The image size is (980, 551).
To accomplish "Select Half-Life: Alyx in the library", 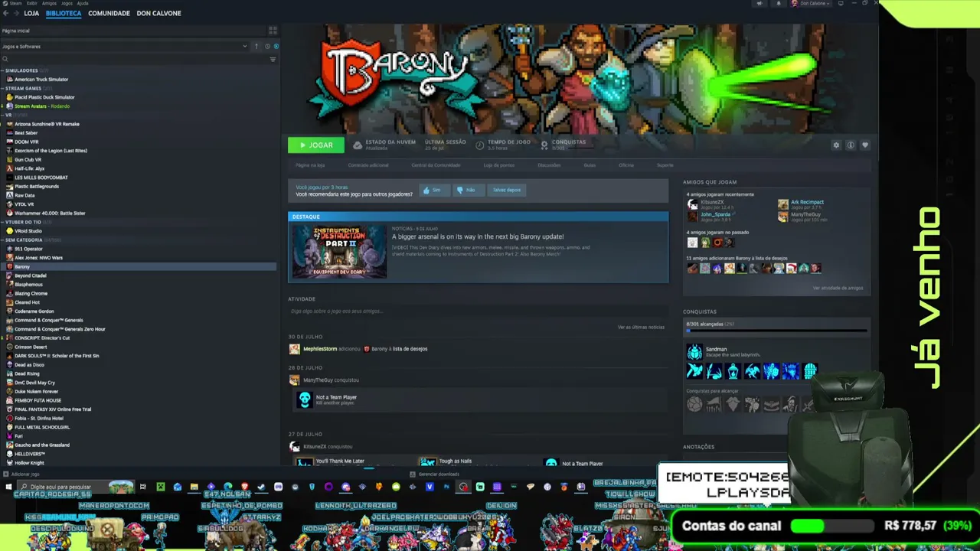I will (29, 168).
